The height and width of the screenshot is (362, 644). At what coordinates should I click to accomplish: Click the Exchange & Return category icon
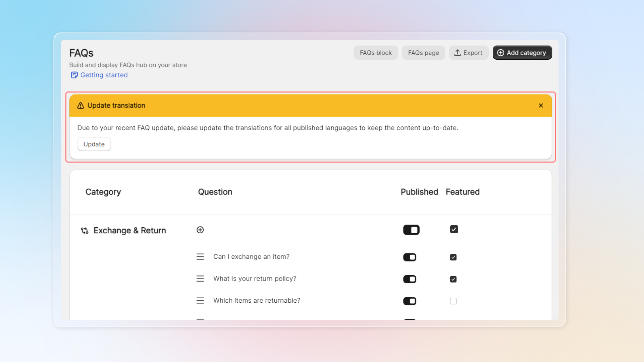[x=85, y=231]
